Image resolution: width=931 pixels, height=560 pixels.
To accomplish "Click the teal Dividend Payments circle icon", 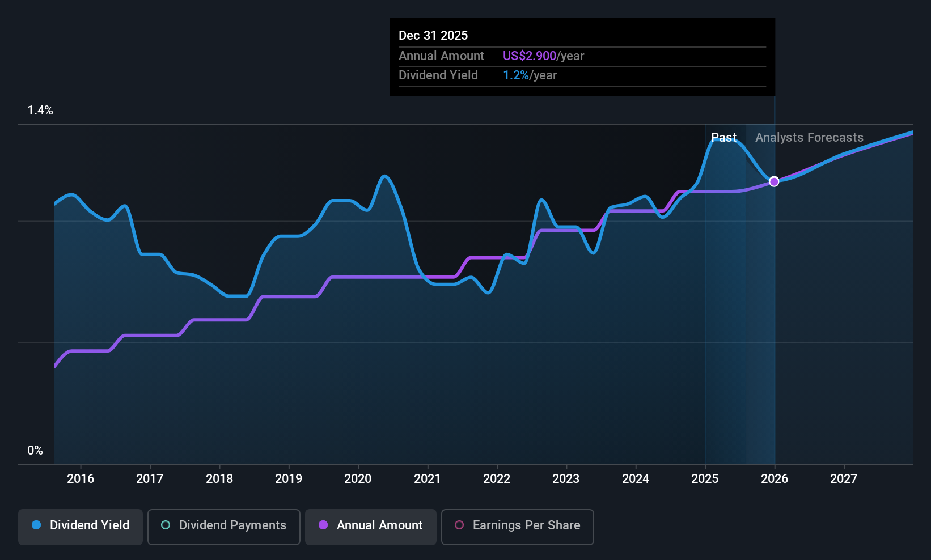I will click(x=166, y=525).
